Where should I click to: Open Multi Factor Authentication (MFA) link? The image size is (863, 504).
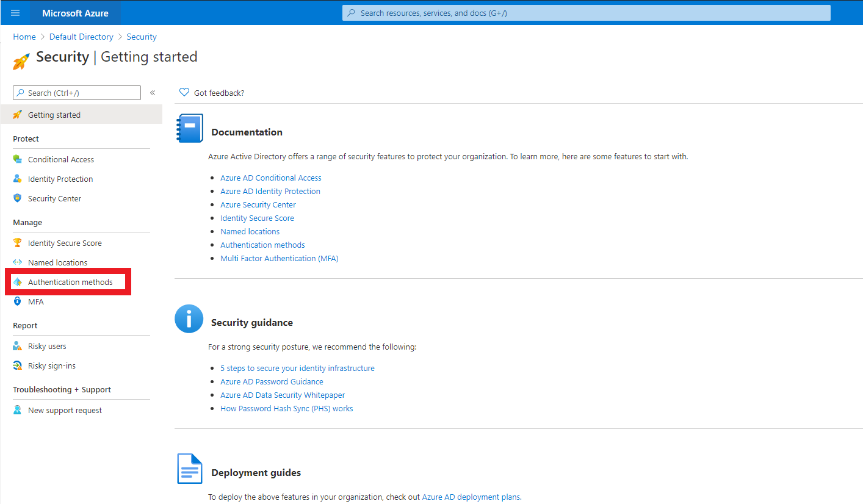click(279, 258)
